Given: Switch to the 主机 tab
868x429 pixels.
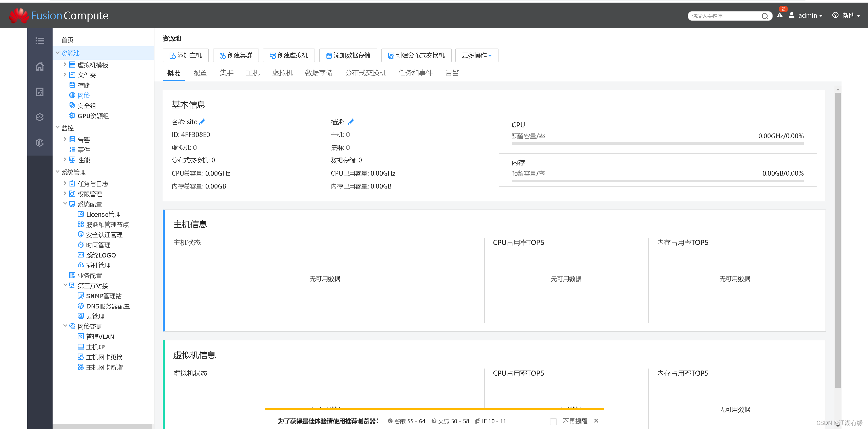Looking at the screenshot, I should click(253, 73).
